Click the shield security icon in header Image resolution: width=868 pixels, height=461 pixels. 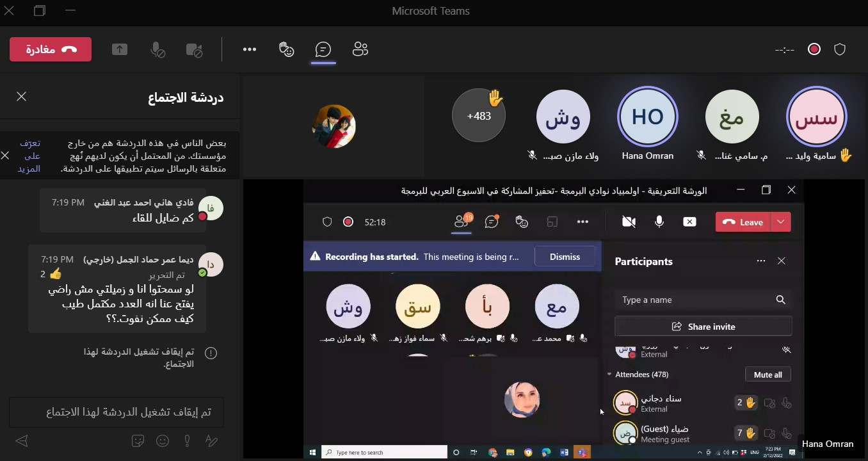pos(840,49)
